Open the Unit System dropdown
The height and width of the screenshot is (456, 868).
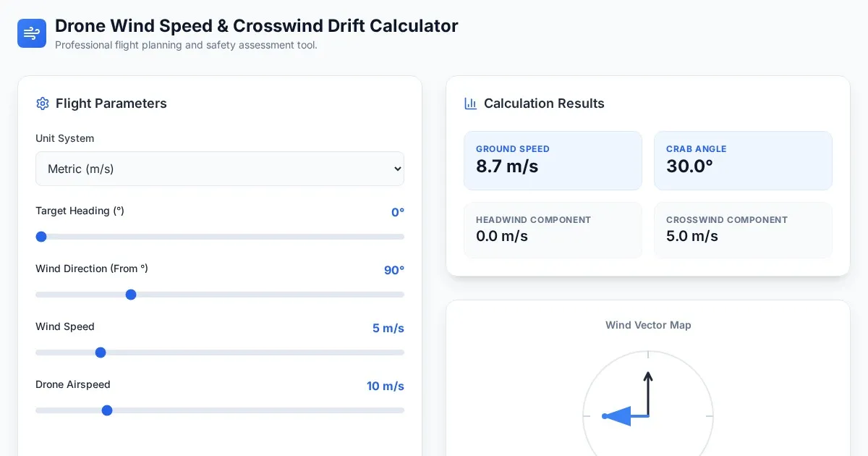click(x=220, y=169)
